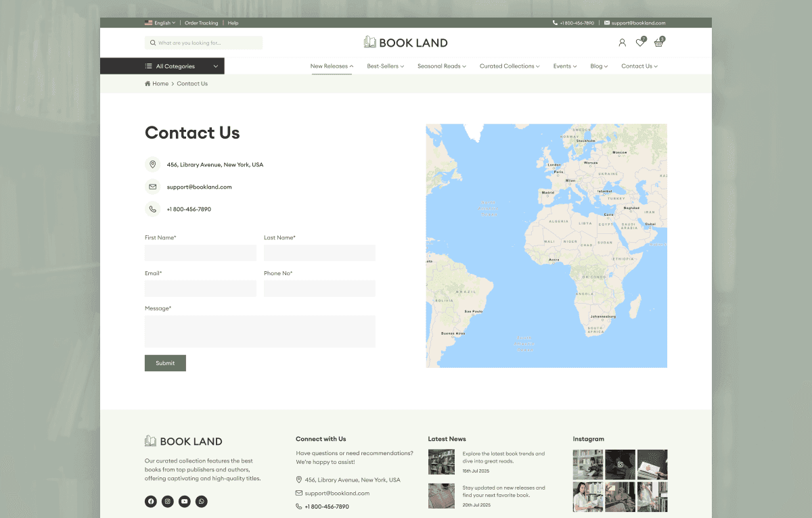Open the footer Instagram social icon
Image resolution: width=812 pixels, height=518 pixels.
(x=168, y=501)
